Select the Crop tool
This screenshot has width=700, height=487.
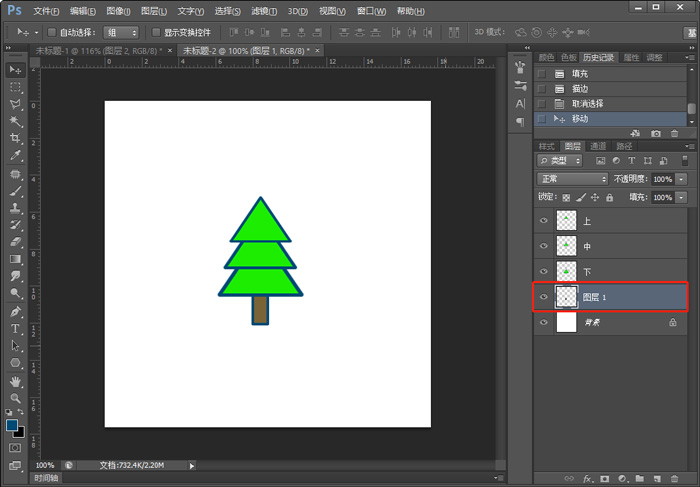15,138
